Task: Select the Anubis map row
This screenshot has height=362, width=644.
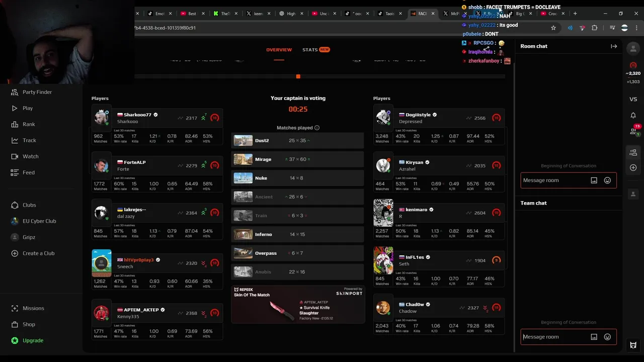Action: pos(297,272)
